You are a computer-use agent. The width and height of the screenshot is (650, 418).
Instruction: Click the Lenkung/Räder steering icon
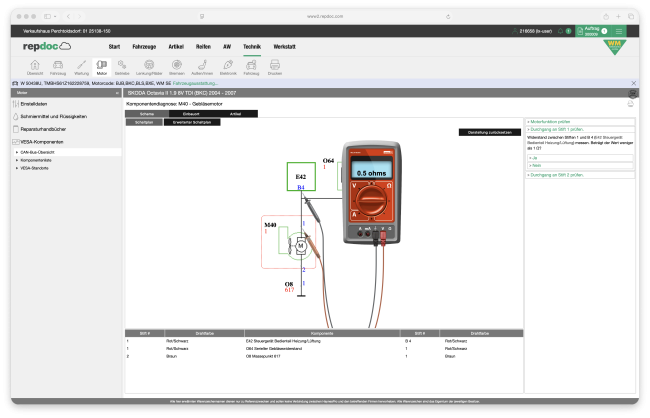pos(149,66)
